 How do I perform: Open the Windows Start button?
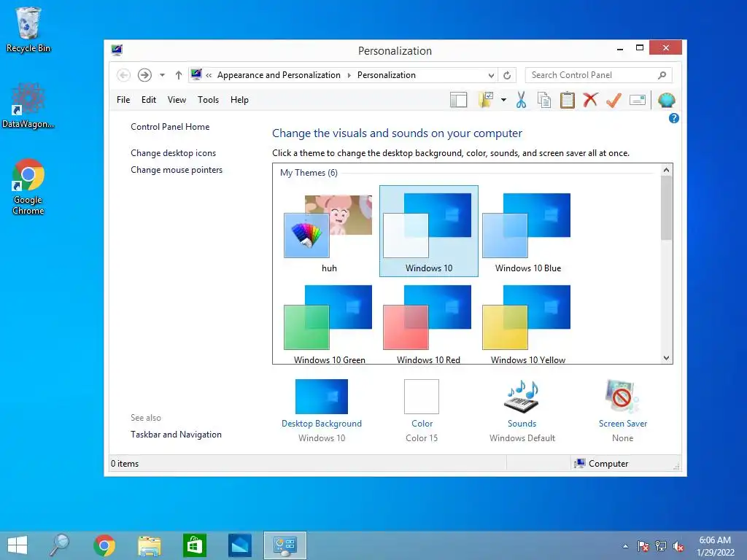point(18,545)
